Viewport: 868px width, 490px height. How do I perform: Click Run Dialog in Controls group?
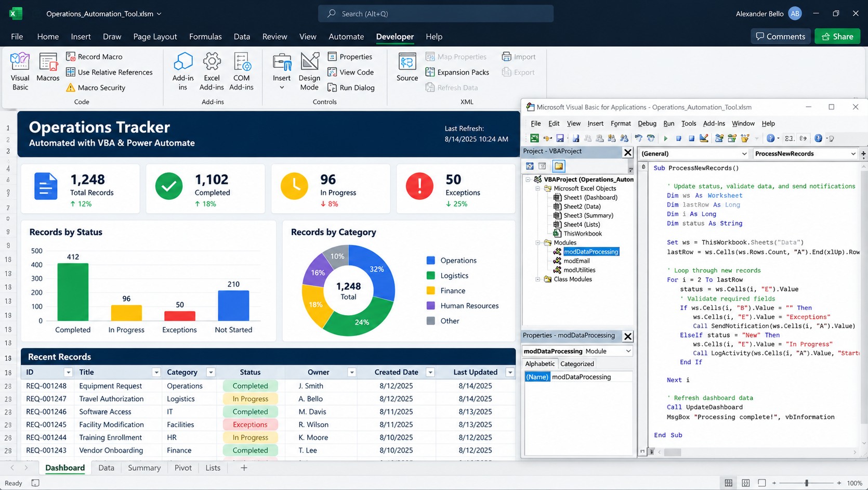point(351,87)
